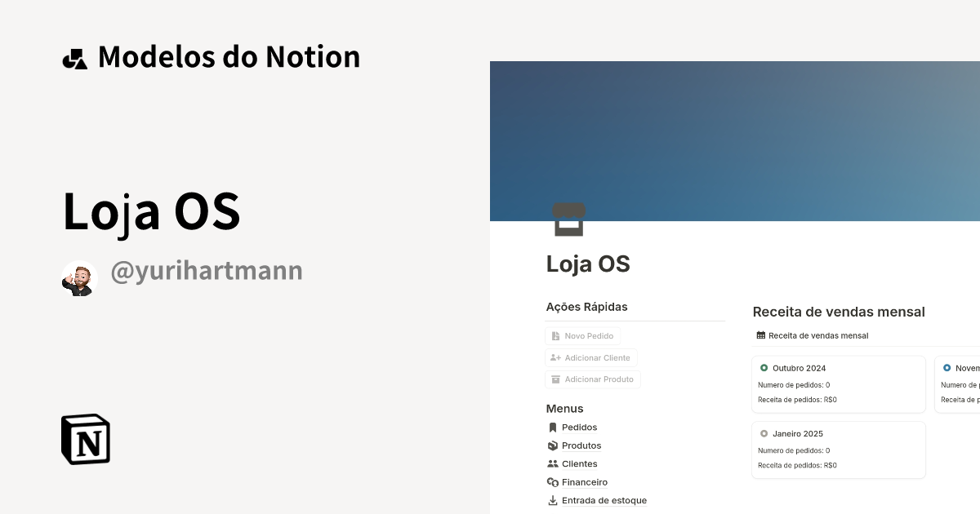Click the Clientes people icon

point(553,463)
